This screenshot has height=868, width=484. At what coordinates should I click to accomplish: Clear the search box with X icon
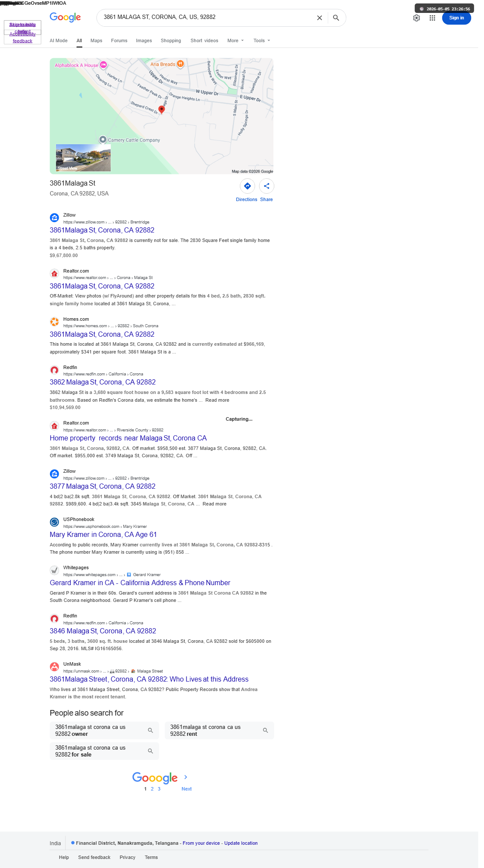coord(320,18)
